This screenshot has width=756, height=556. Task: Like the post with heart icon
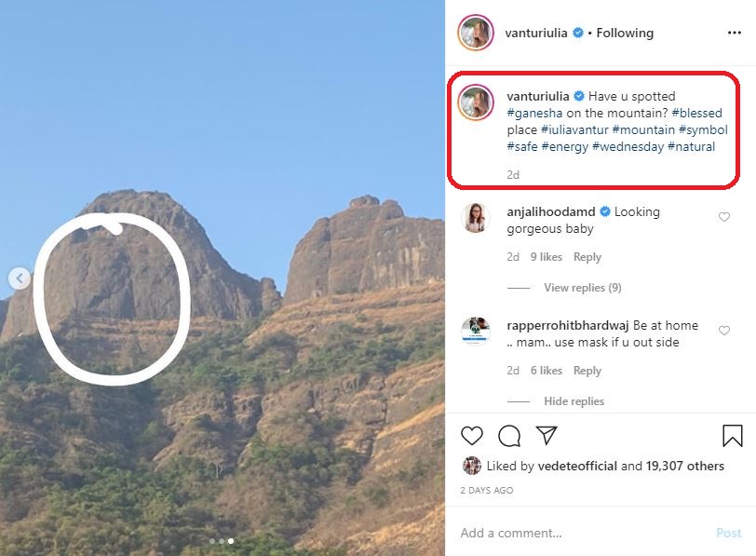(x=472, y=436)
